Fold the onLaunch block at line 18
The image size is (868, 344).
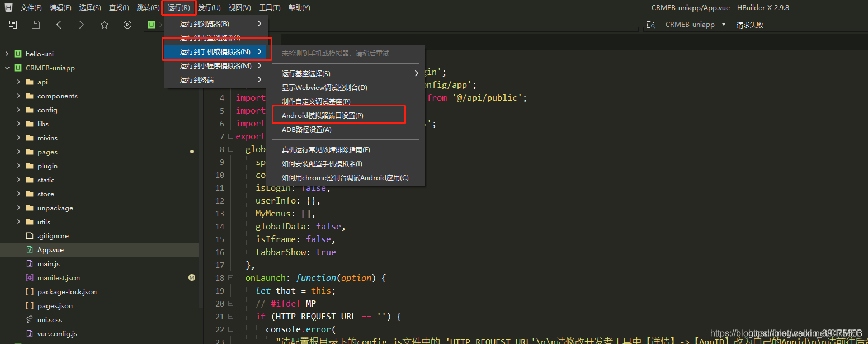tap(230, 278)
